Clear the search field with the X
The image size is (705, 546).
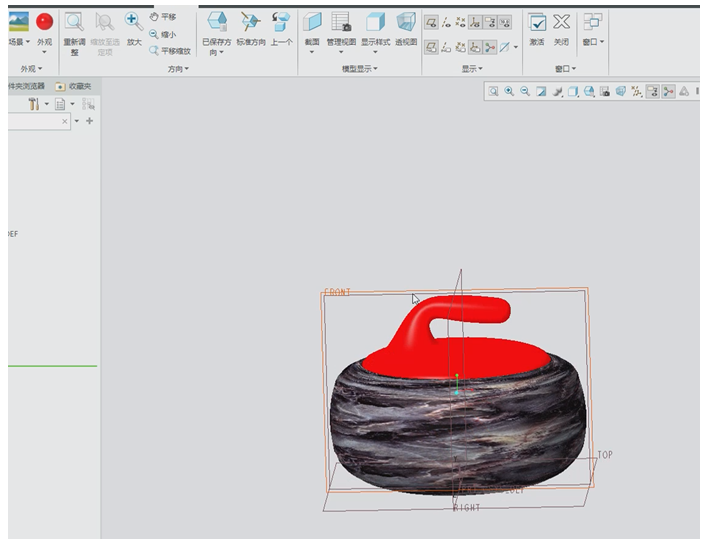click(x=65, y=121)
